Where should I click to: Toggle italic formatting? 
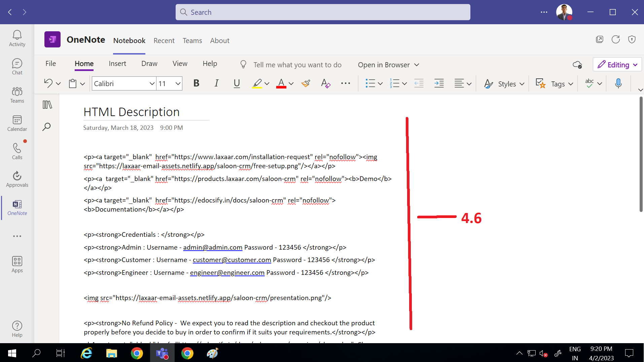click(x=216, y=83)
